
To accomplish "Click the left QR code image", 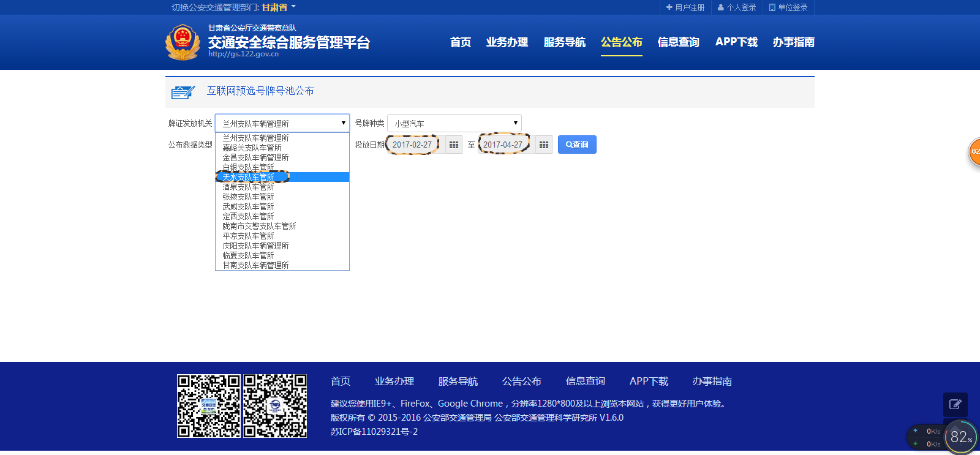I will pyautogui.click(x=209, y=406).
